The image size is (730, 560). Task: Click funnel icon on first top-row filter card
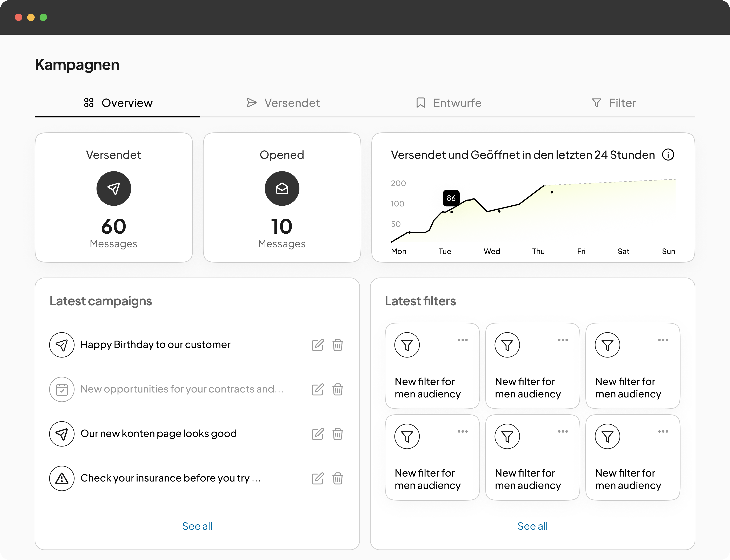(x=407, y=345)
